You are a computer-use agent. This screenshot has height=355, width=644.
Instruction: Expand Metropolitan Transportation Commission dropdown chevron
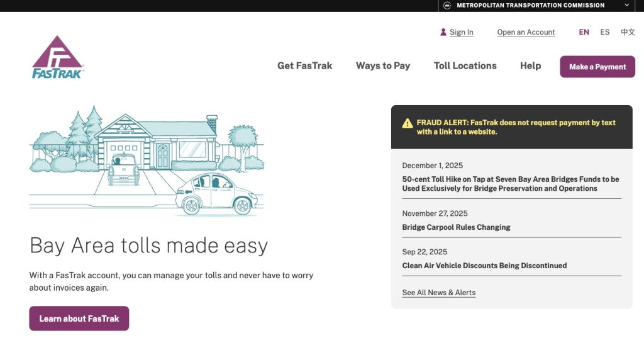coord(627,5)
